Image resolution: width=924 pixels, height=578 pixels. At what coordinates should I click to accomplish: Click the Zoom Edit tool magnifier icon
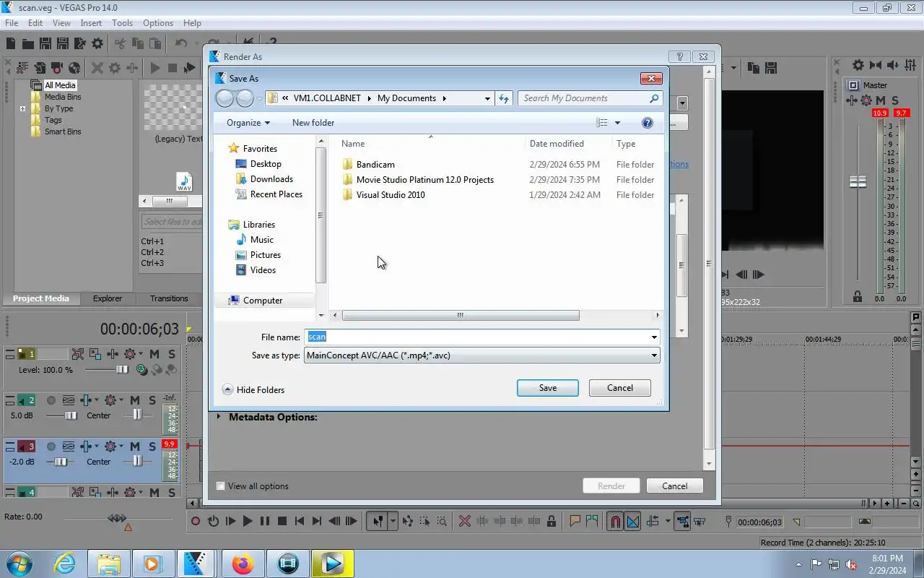click(442, 521)
